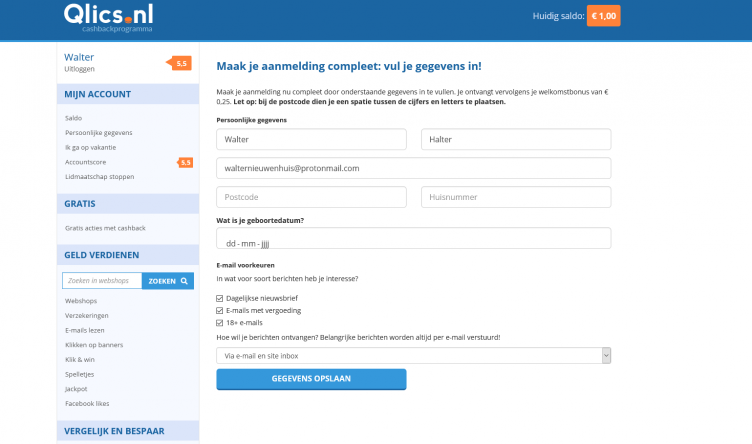Image resolution: width=752 pixels, height=444 pixels.
Task: Select Lidmaatschap stoppen in the sidebar
Action: 98,176
